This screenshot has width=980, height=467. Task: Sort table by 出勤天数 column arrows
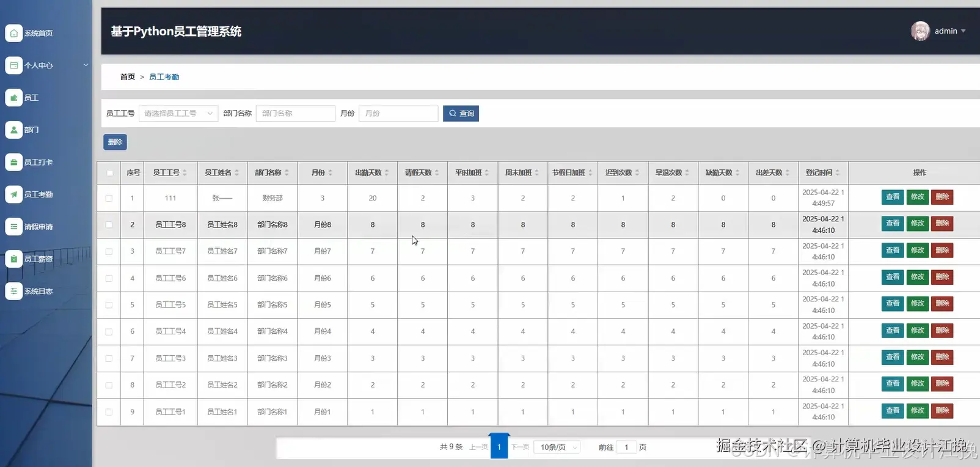tap(387, 173)
